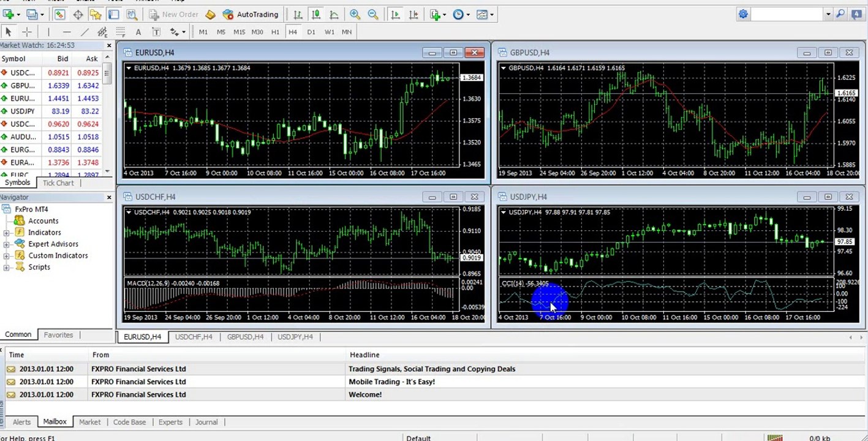868x441 pixels.
Task: Set timeframe to H4
Action: [293, 32]
